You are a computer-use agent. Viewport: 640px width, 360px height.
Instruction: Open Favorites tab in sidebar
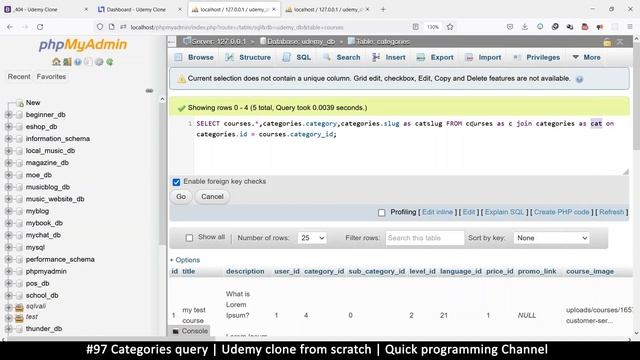pos(51,77)
